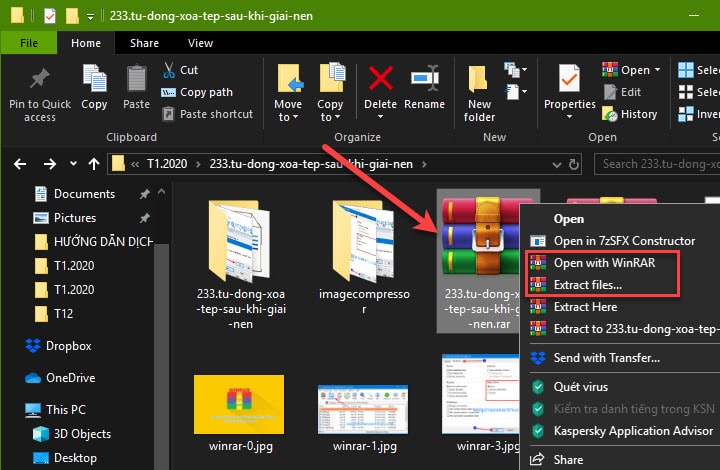Refresh the current folder
The image size is (720, 470).
(574, 164)
